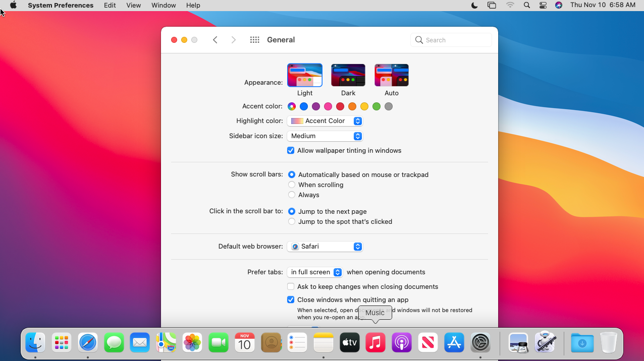Launch the Apple TV app in the Dock
Image resolution: width=644 pixels, height=361 pixels.
click(350, 343)
